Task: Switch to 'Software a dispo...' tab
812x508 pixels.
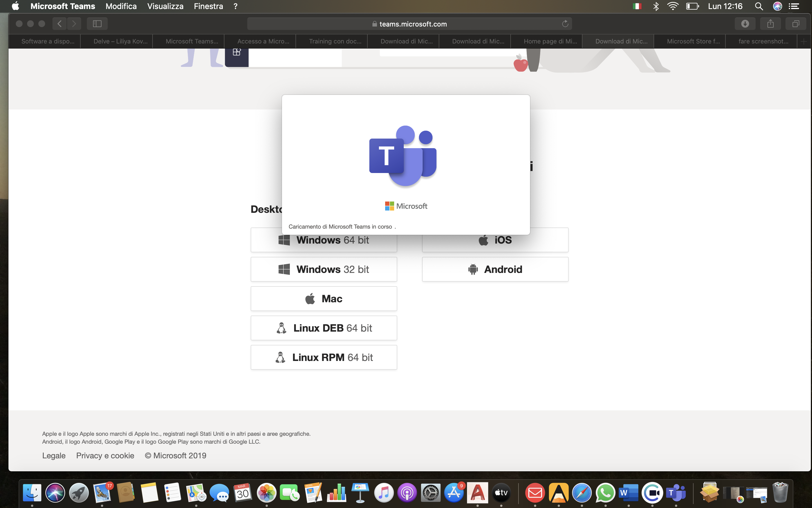Action: click(45, 41)
